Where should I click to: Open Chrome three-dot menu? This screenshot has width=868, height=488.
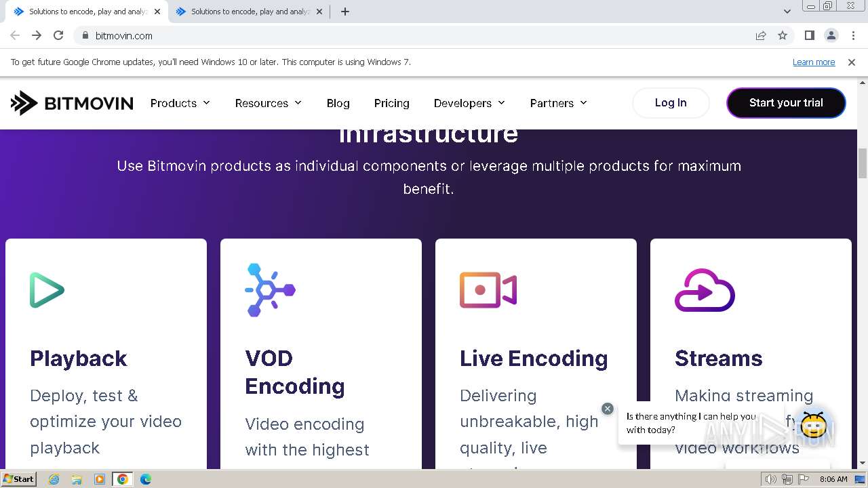tap(853, 35)
